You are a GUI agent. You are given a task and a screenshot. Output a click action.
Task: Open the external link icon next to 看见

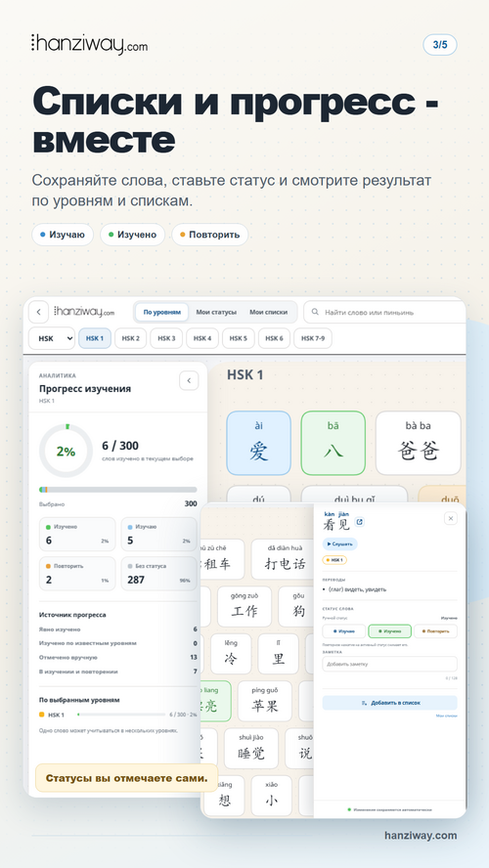coord(359,522)
